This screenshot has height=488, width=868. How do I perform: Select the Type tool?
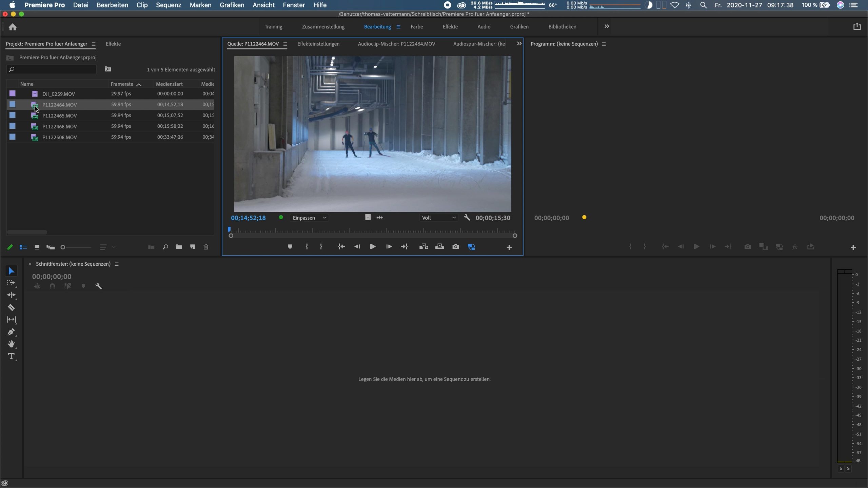coord(11,356)
